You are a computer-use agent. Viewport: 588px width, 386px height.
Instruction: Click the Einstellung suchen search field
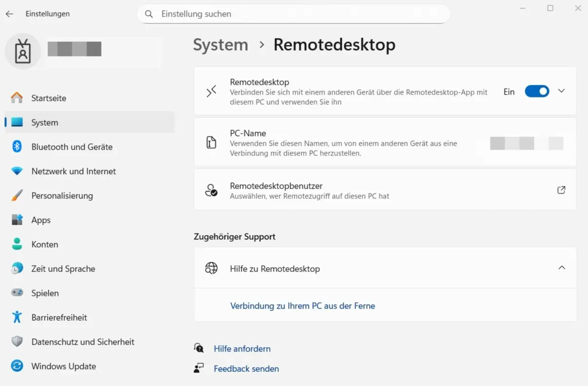tap(293, 14)
